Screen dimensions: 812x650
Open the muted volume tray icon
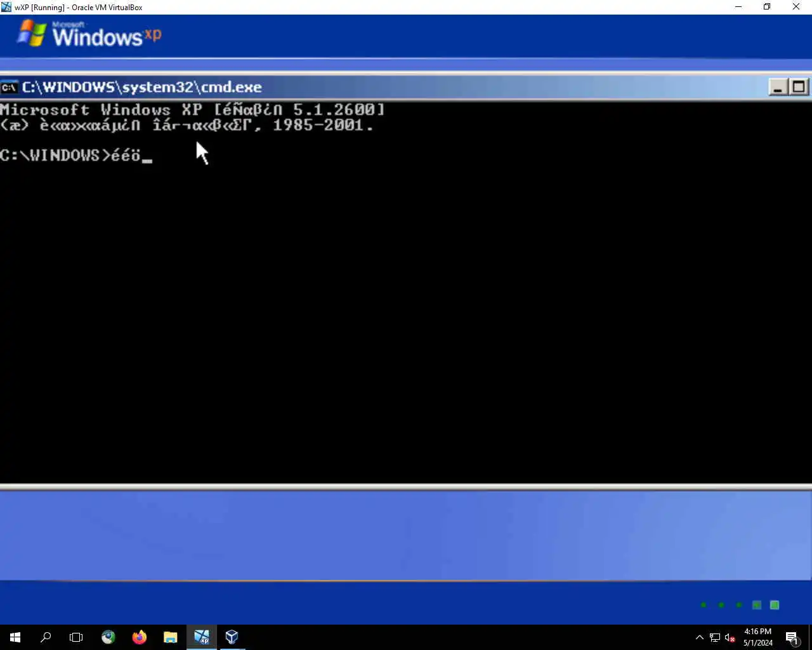click(x=730, y=637)
